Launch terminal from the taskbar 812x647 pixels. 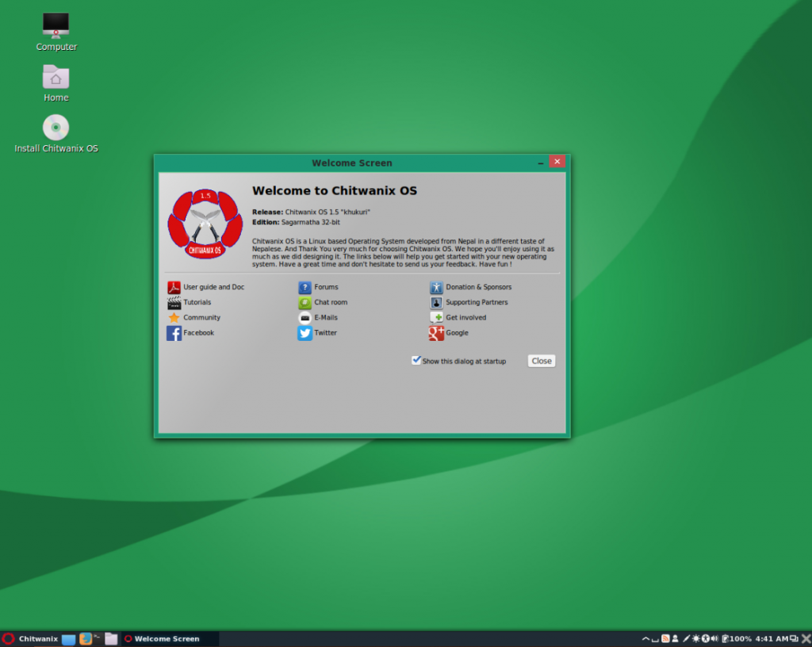tap(98, 637)
